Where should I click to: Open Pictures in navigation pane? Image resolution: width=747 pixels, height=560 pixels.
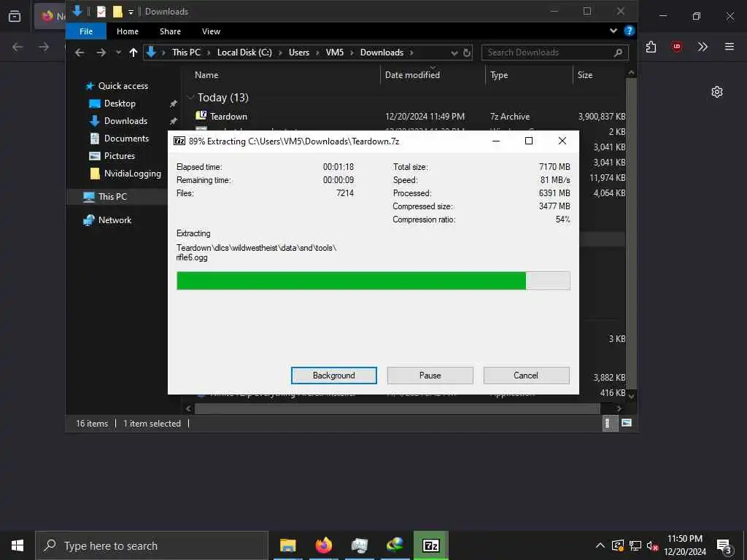pos(119,156)
